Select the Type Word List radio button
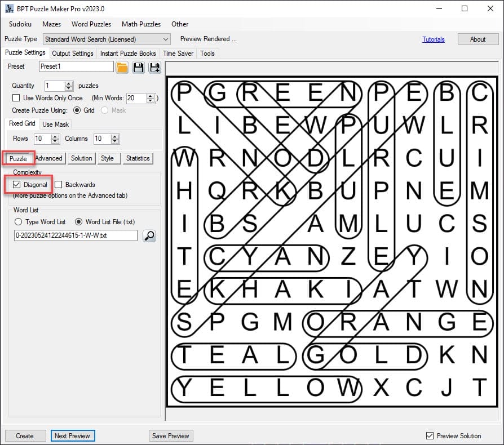Viewport: 504px width, 445px height. tap(19, 222)
